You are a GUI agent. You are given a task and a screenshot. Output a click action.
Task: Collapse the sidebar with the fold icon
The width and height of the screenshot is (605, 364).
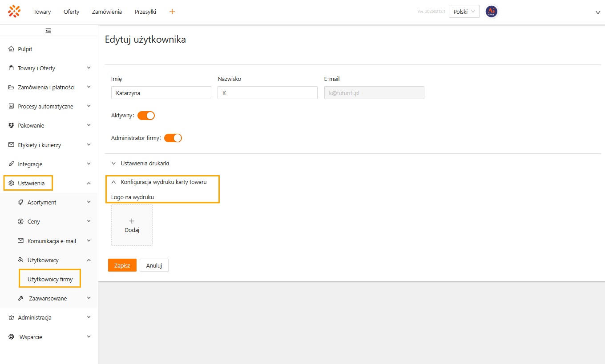click(48, 31)
